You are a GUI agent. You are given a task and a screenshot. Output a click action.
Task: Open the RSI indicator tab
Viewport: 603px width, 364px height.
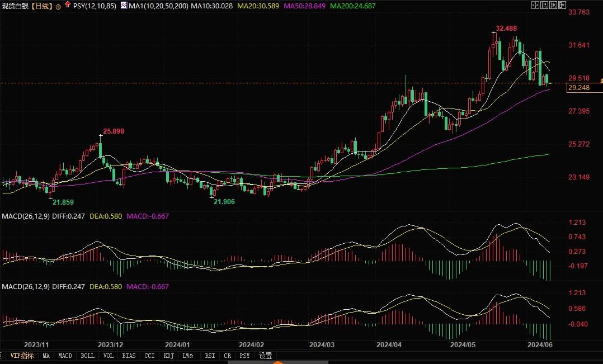click(x=210, y=356)
